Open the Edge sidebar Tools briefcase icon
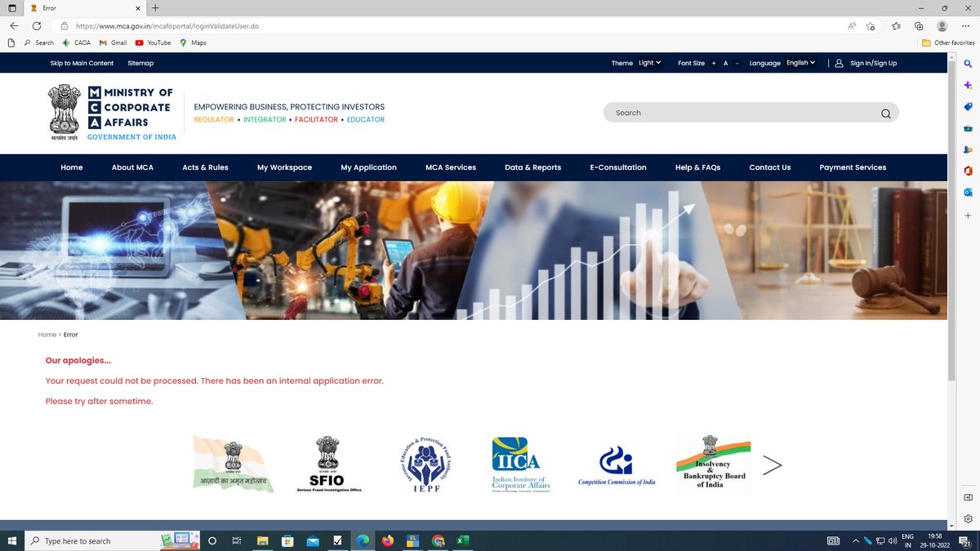Screen dimensions: 980x551 click(x=969, y=128)
